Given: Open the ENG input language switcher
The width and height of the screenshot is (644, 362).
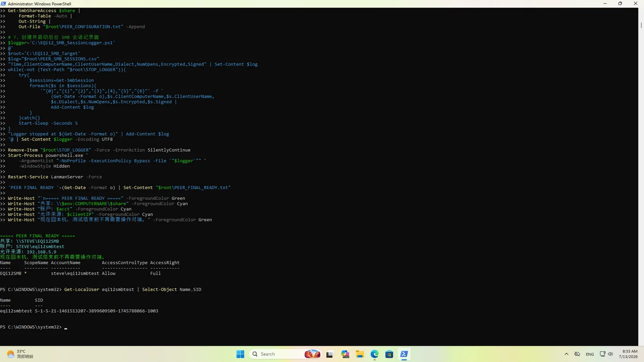Looking at the screenshot, I should 590,354.
